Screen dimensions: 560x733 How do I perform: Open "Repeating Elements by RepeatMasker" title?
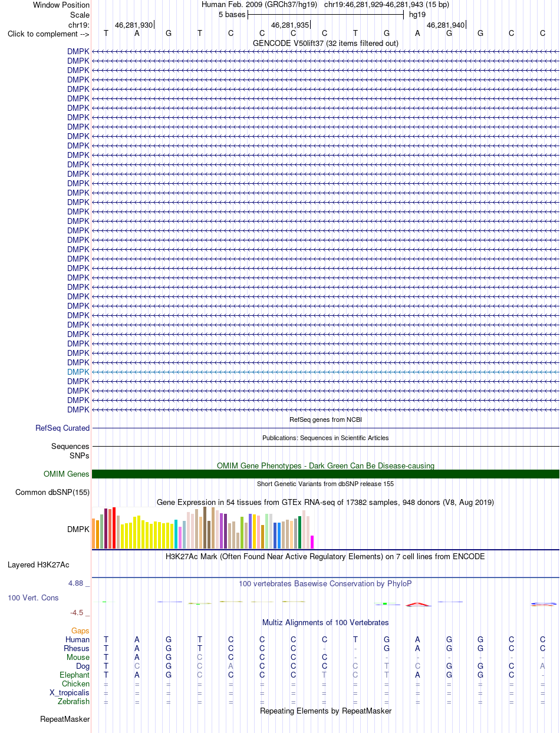(325, 711)
